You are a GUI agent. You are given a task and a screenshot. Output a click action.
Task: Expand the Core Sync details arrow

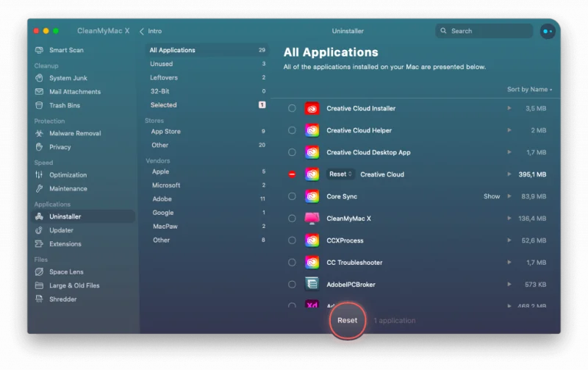pos(509,196)
